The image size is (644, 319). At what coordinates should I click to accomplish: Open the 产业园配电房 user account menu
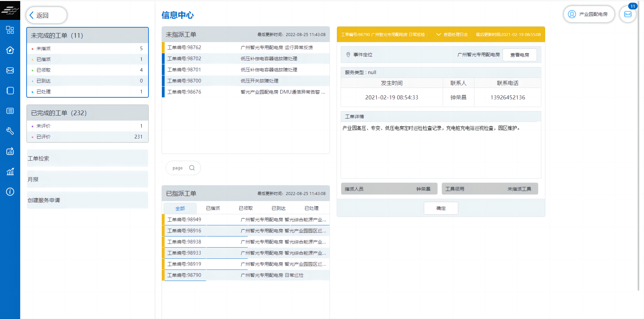coord(589,14)
